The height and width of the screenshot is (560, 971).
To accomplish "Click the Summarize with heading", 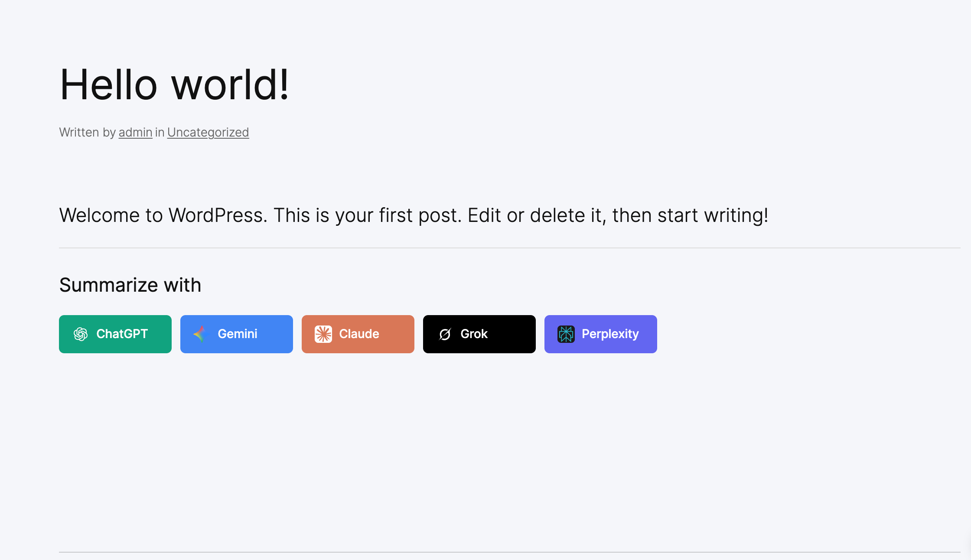I will pos(130,285).
